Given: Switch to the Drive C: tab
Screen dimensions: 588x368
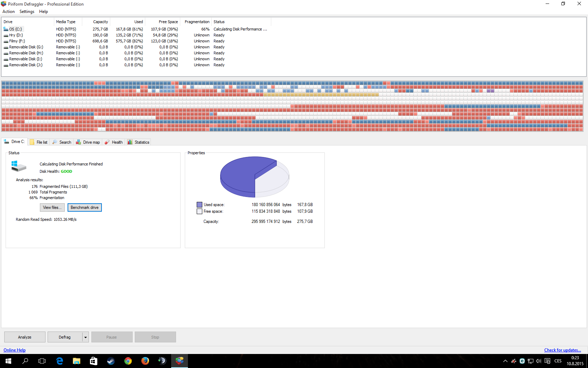Looking at the screenshot, I should point(14,142).
